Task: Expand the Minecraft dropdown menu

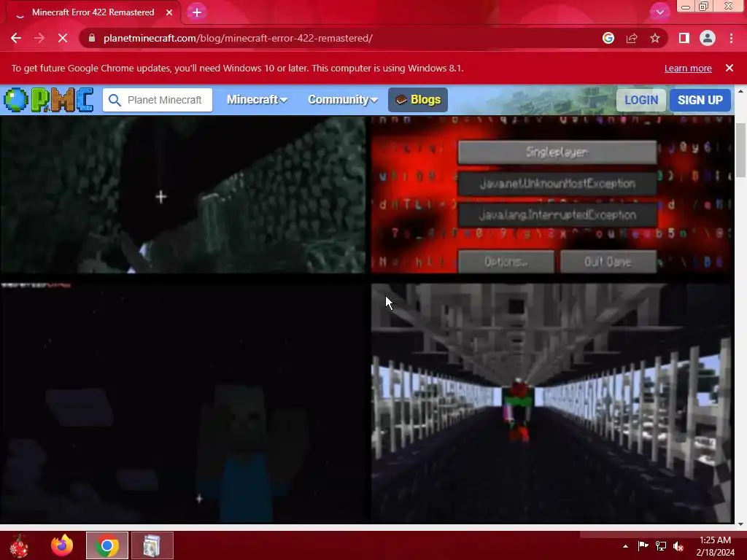Action: pos(257,99)
